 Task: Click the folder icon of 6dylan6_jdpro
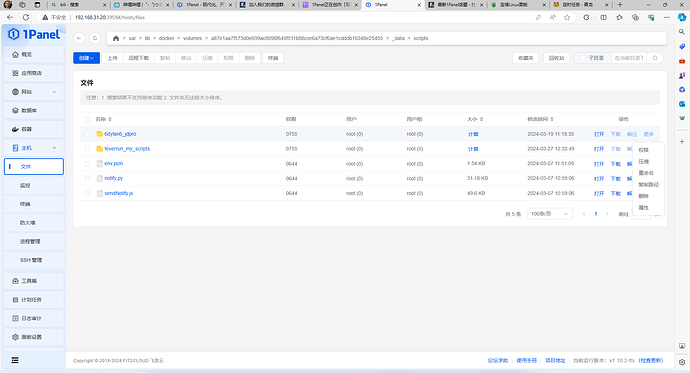coord(99,134)
